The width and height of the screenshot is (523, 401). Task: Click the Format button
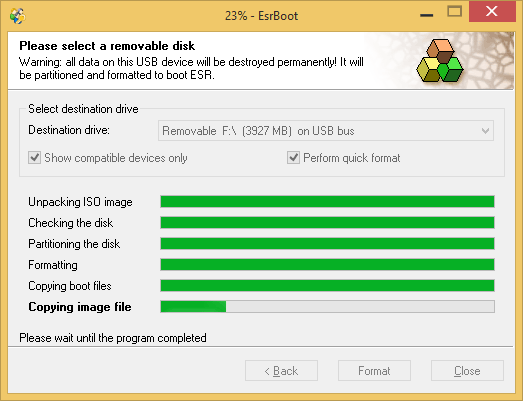pyautogui.click(x=374, y=371)
